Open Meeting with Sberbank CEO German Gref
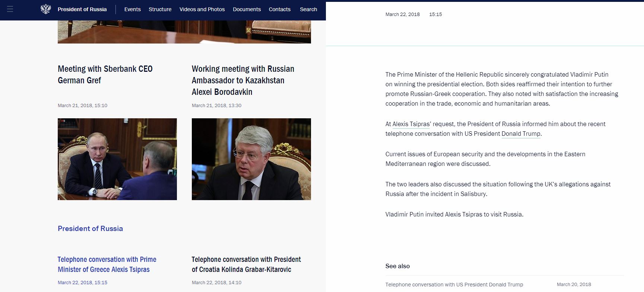This screenshot has height=292, width=644. pos(105,74)
